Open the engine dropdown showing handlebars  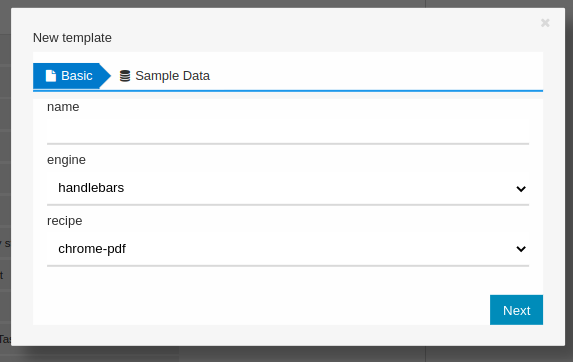(x=288, y=188)
